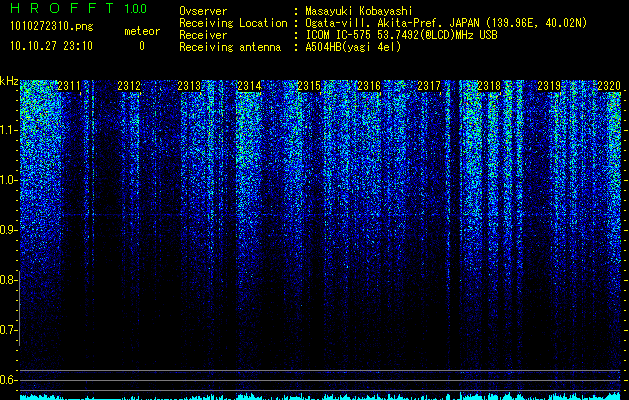Click the ICOM IC-575 receiver value

[x=401, y=35]
